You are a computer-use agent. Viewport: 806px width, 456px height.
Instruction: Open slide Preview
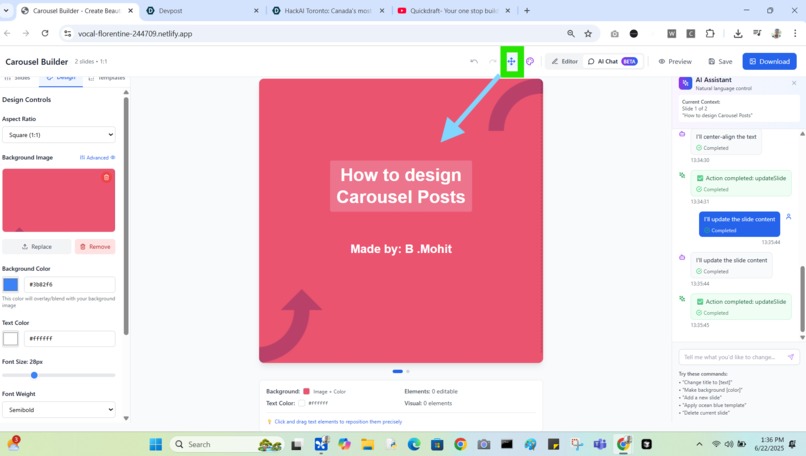tap(675, 61)
